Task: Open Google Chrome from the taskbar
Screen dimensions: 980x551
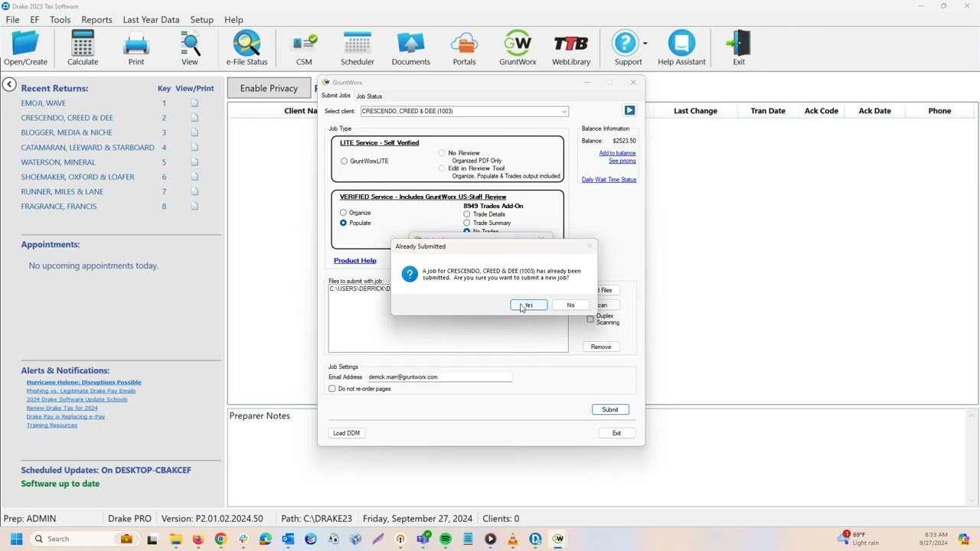Action: coord(220,539)
